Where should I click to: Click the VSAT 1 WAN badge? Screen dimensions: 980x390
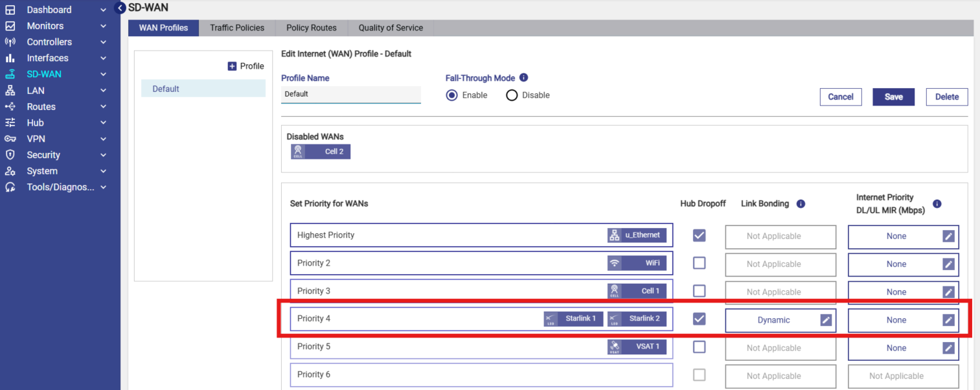click(637, 347)
